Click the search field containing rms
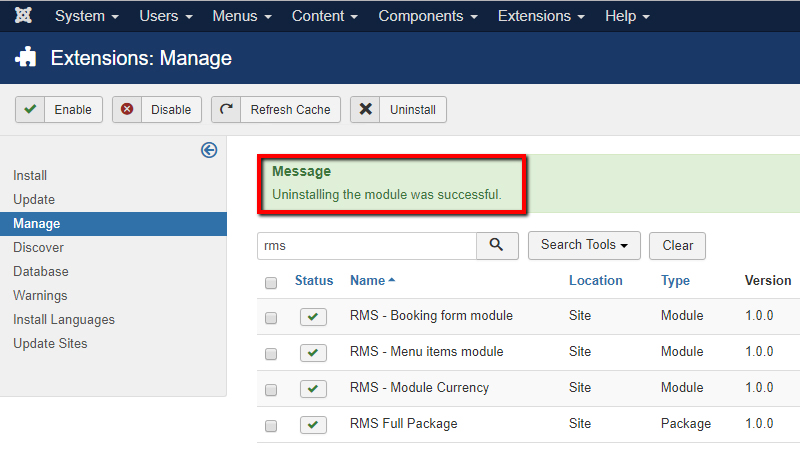The height and width of the screenshot is (450, 800). click(x=366, y=246)
